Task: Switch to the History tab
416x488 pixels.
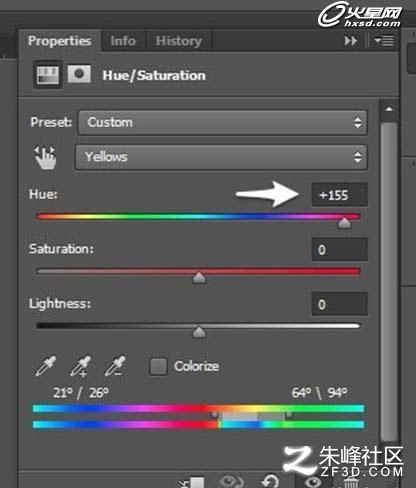Action: pos(179,41)
